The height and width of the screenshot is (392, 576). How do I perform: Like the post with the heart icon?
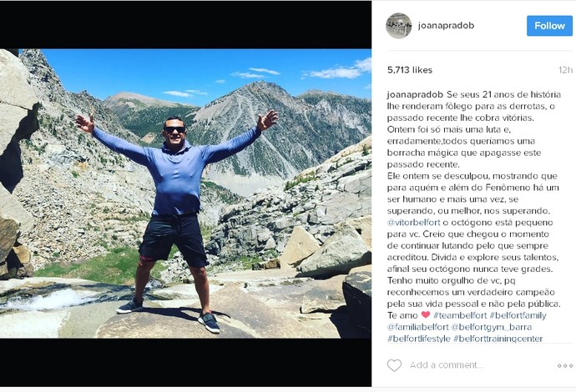(x=394, y=365)
